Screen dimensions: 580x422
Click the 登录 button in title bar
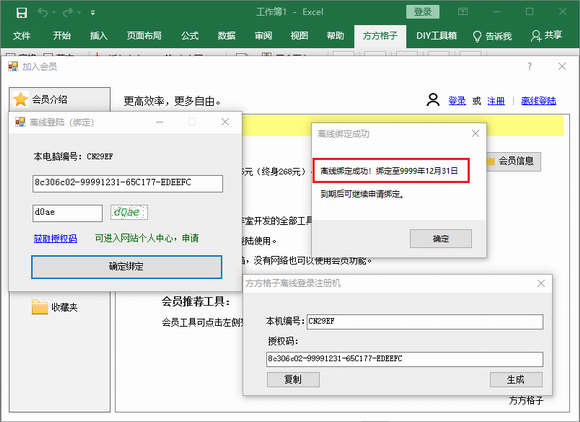[x=422, y=12]
